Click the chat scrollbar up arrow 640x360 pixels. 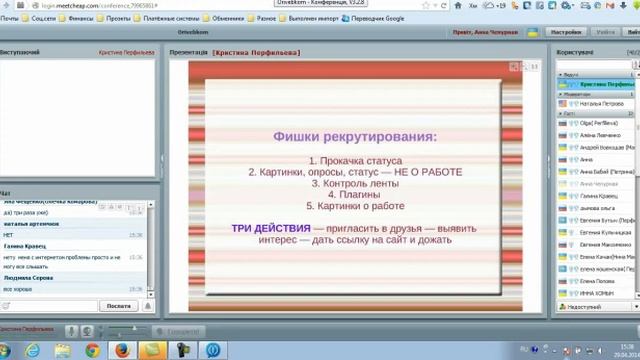[151, 204]
